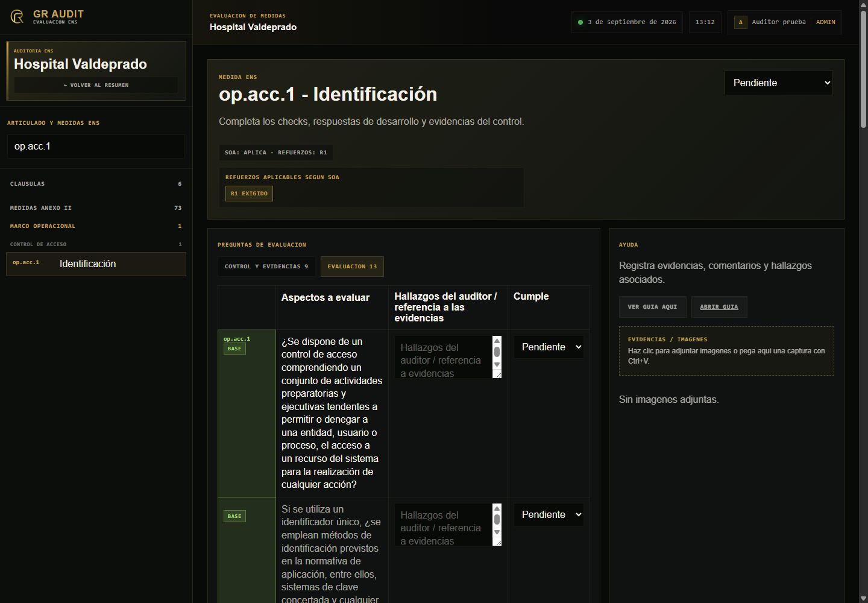Open the Identificación measure in the sidebar
Viewport: 868px width, 603px height.
tap(96, 264)
